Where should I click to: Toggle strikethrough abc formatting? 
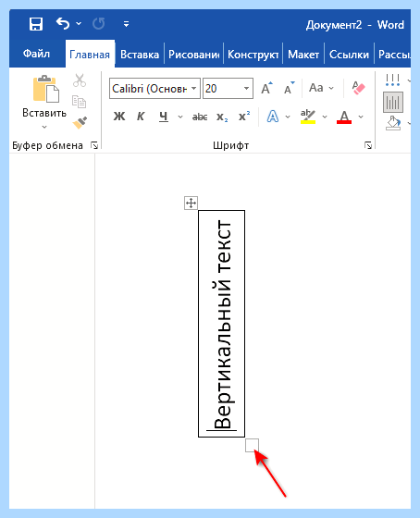pyautogui.click(x=200, y=117)
